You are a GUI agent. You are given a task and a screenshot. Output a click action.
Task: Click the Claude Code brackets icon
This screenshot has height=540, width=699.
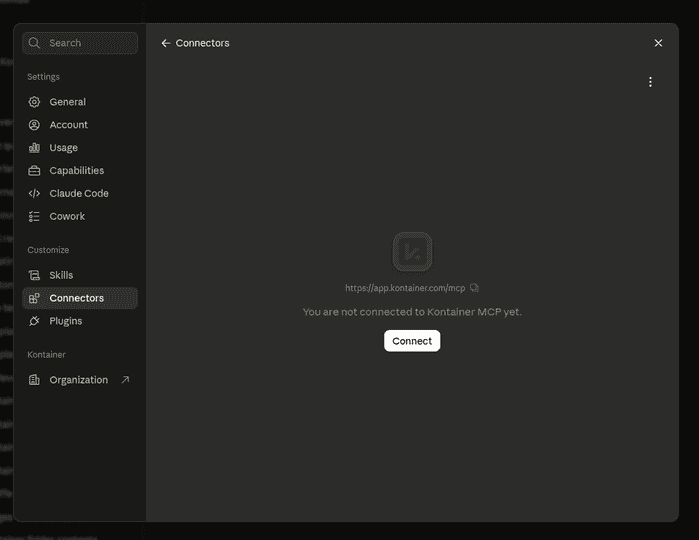tap(34, 193)
